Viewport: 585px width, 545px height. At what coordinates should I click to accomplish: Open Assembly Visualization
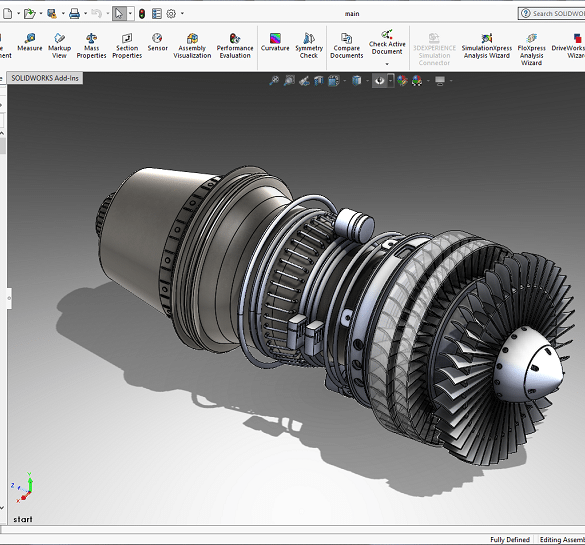pyautogui.click(x=192, y=46)
